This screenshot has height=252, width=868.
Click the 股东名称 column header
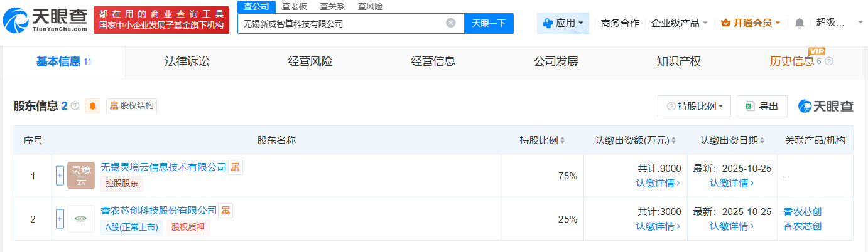point(276,140)
